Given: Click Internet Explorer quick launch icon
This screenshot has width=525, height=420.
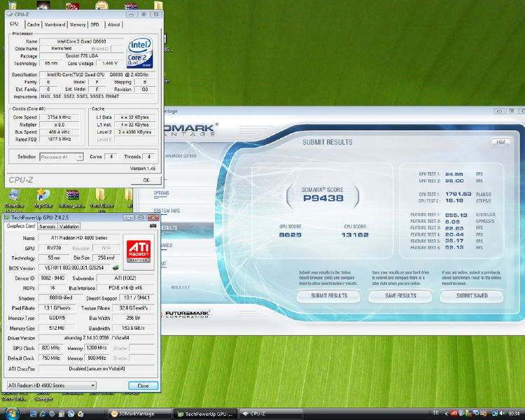Looking at the screenshot, I should click(43, 414).
